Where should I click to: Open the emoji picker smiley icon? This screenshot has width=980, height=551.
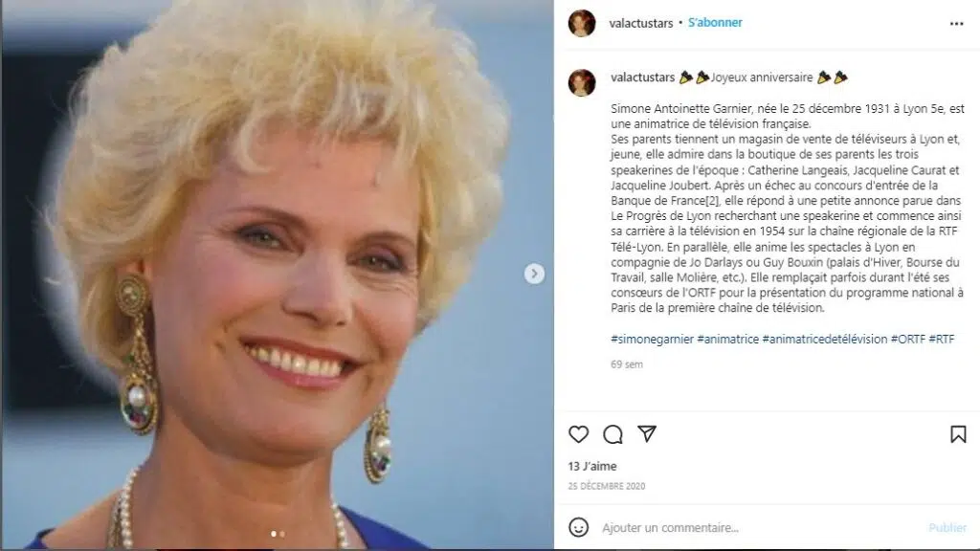(x=579, y=527)
